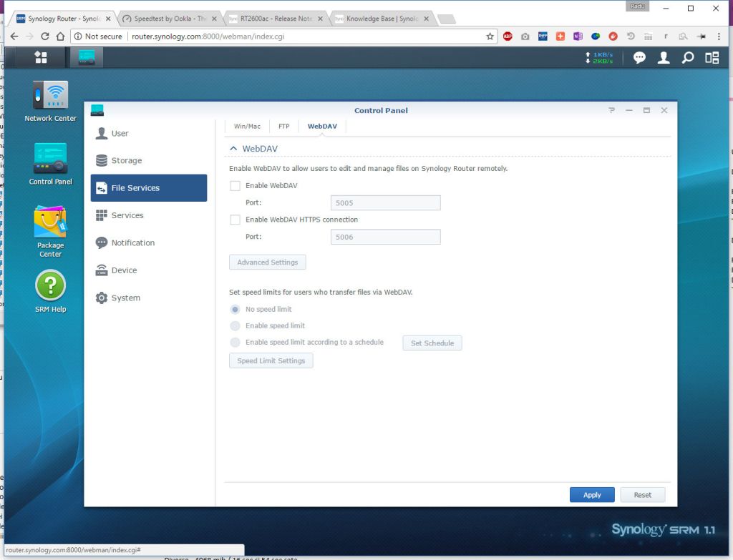
Task: Select the No speed limit radio button
Action: tap(235, 309)
